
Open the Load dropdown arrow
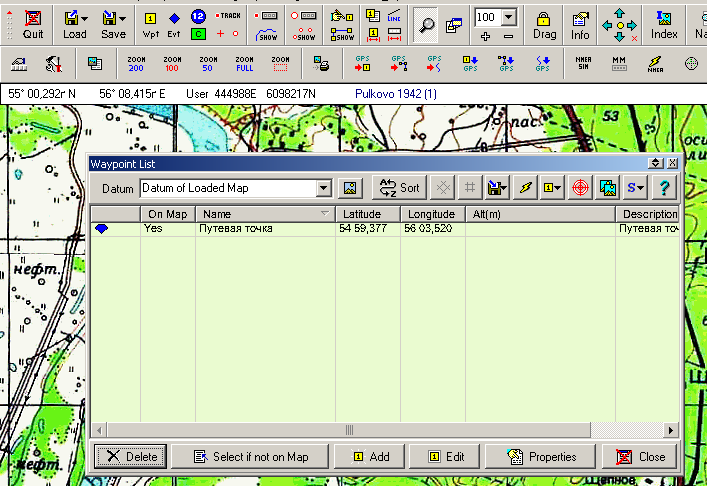(x=84, y=18)
